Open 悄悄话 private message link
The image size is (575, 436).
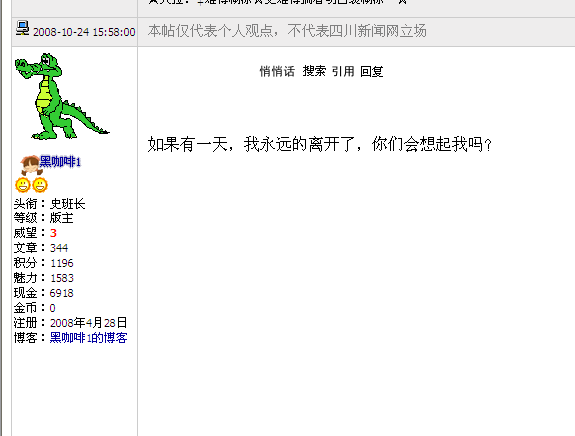click(x=277, y=71)
